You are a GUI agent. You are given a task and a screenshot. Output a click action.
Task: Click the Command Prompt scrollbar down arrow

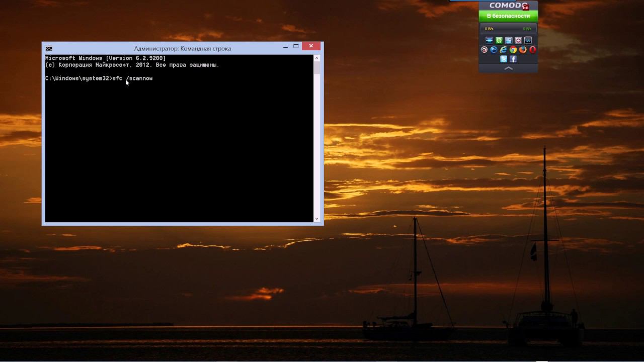[317, 219]
